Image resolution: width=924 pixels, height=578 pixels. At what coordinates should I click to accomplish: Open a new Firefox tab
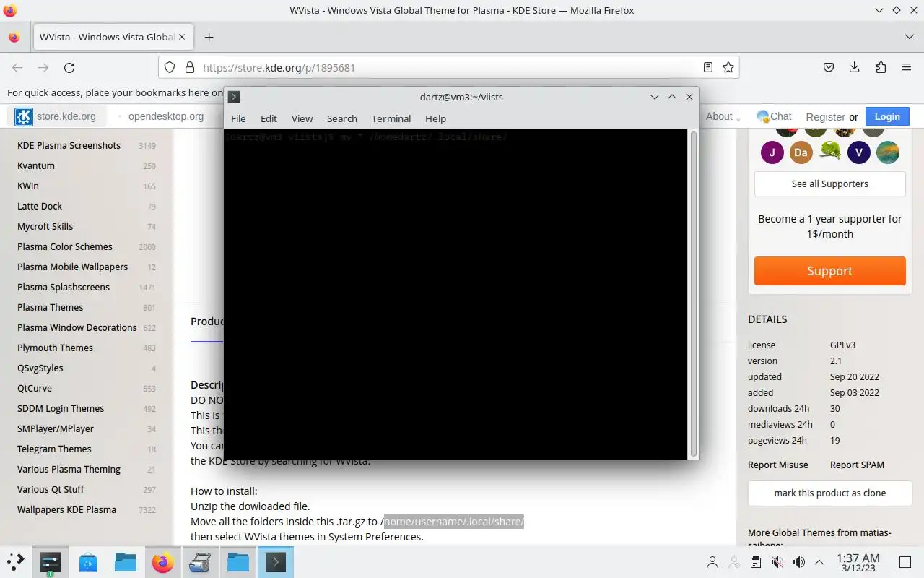[209, 37]
